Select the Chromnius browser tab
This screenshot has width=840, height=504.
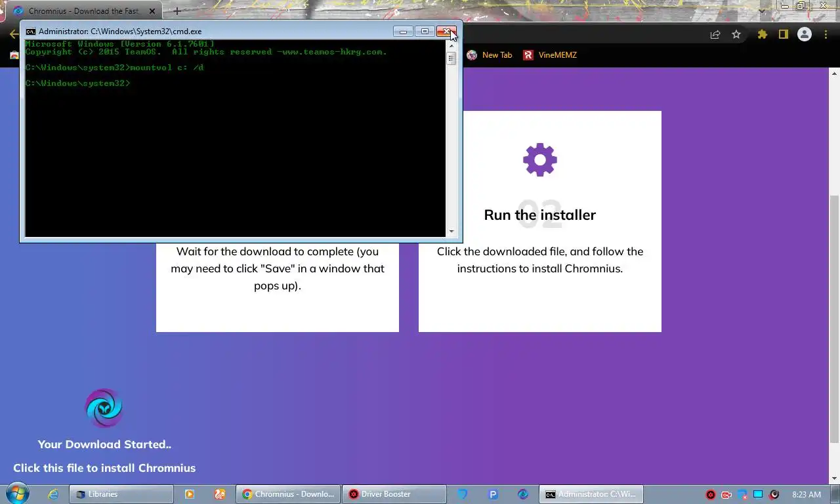83,11
